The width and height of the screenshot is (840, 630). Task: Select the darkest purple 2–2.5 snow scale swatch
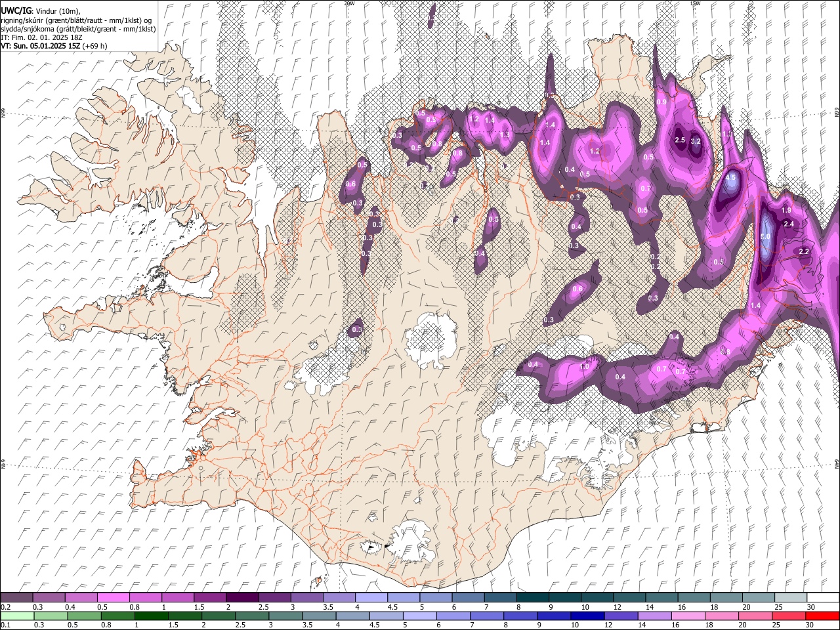pyautogui.click(x=242, y=597)
